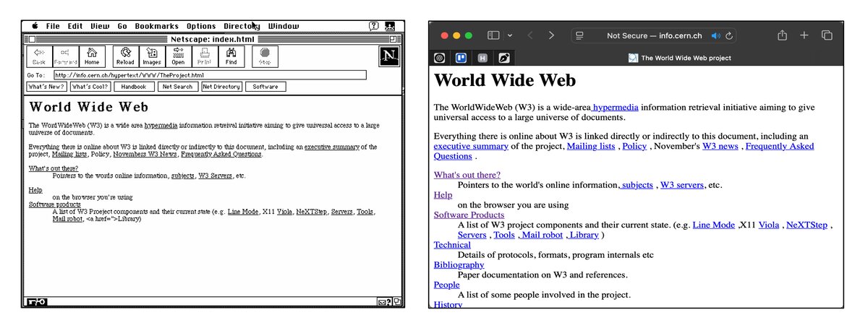Open the Bookmarks menu in Netscape
Screen dimensions: 868x328
(156, 26)
